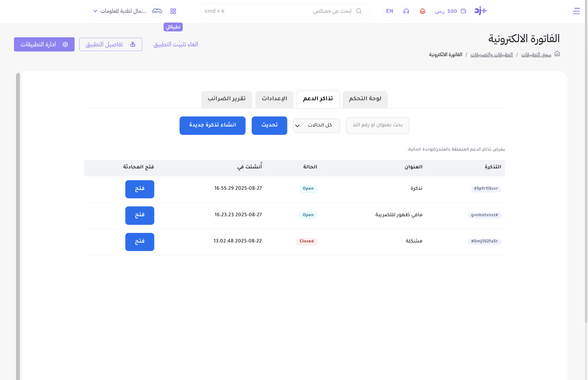Switch language to EN

pos(389,11)
